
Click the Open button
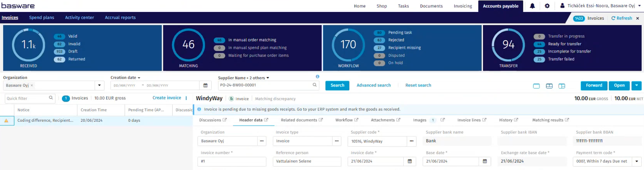click(619, 85)
